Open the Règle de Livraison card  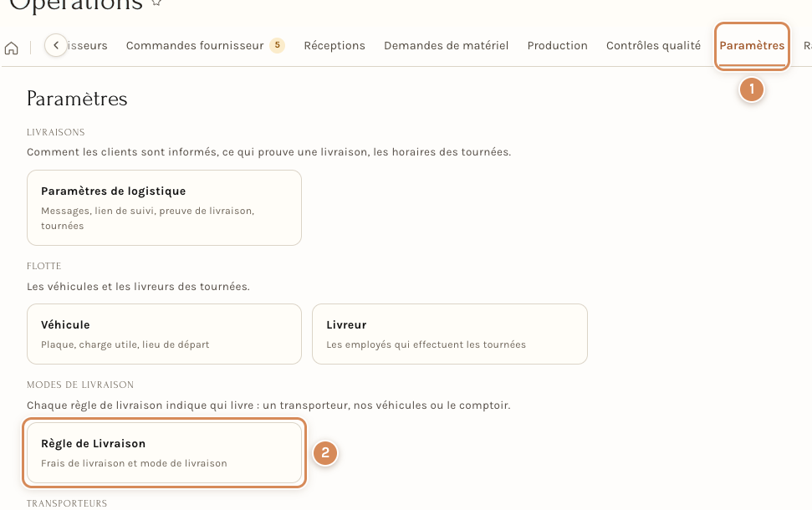coord(164,453)
